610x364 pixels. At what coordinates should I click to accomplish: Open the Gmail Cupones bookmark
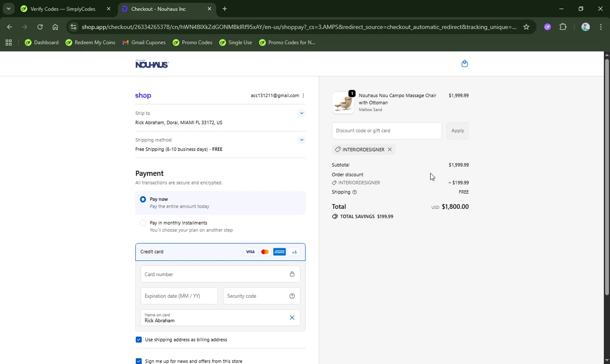point(144,42)
